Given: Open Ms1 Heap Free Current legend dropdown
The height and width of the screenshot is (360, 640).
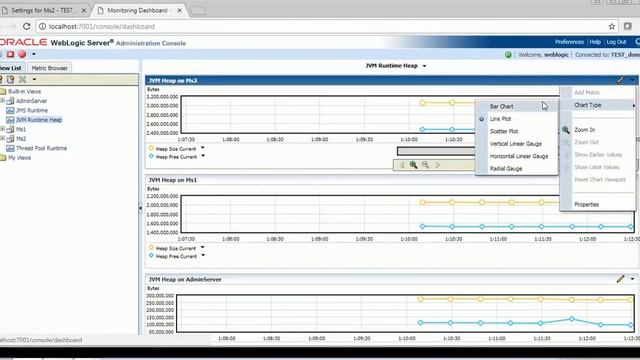Looking at the screenshot, I should 202,256.
